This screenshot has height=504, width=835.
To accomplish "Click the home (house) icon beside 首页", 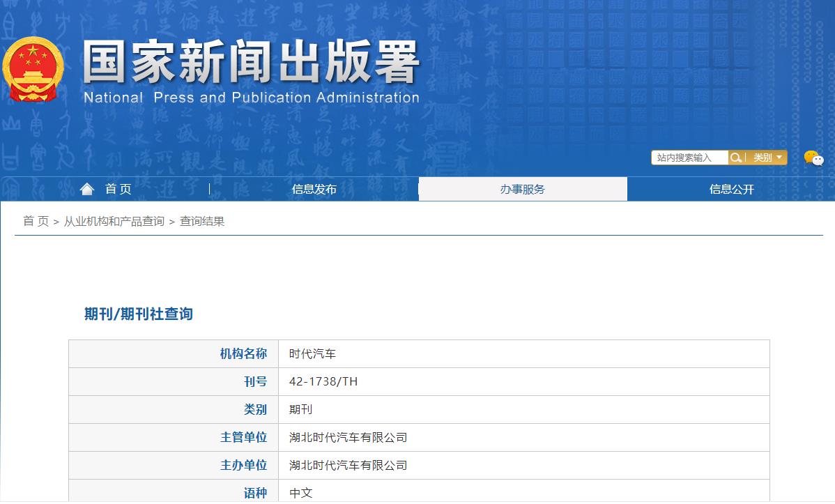I will point(86,188).
